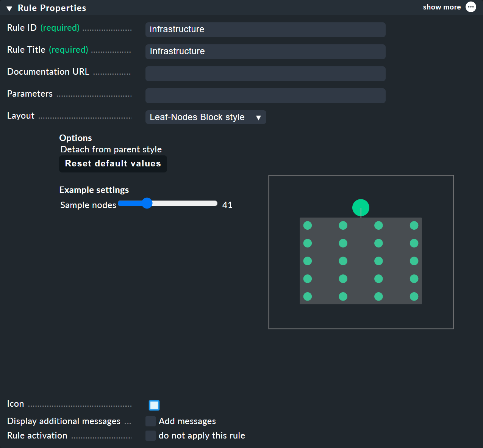Click the large green parent node in preview
Image resolution: width=483 pixels, height=448 pixels.
361,207
